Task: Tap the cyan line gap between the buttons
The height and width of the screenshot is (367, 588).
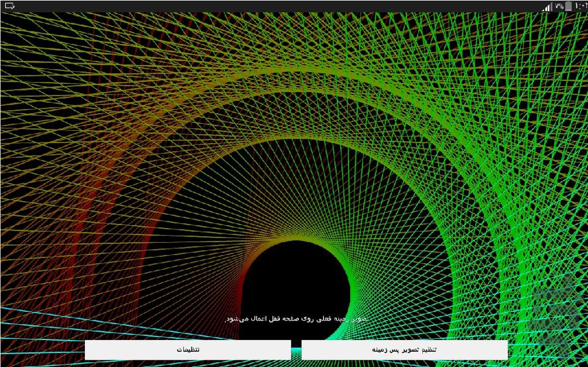Action: tap(296, 350)
